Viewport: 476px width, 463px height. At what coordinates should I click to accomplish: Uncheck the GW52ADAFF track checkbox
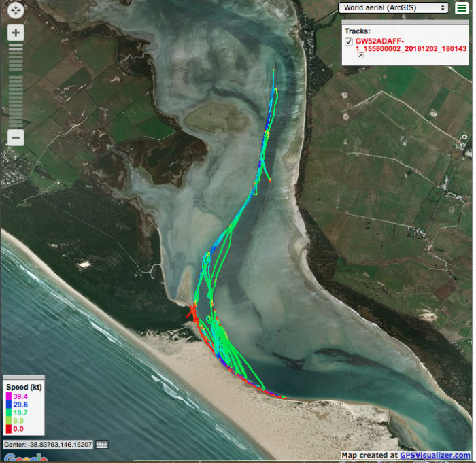[x=349, y=41]
